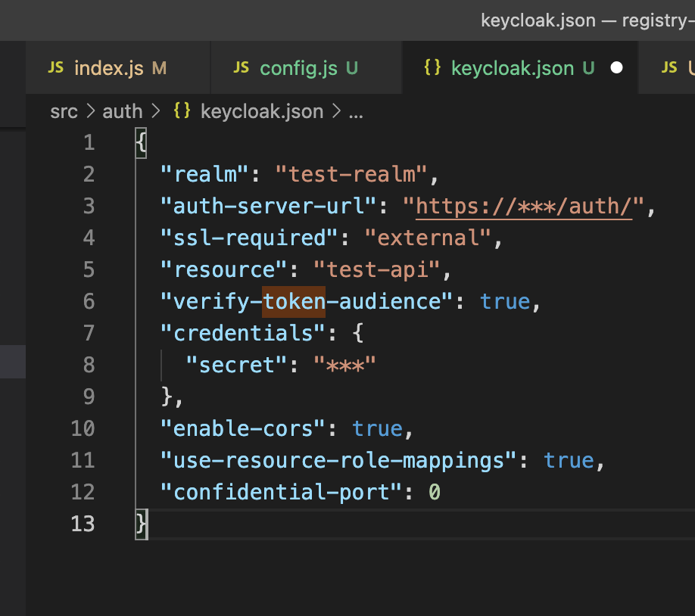Click the "external" value
Screen dimensions: 695x616
pyautogui.click(x=428, y=238)
